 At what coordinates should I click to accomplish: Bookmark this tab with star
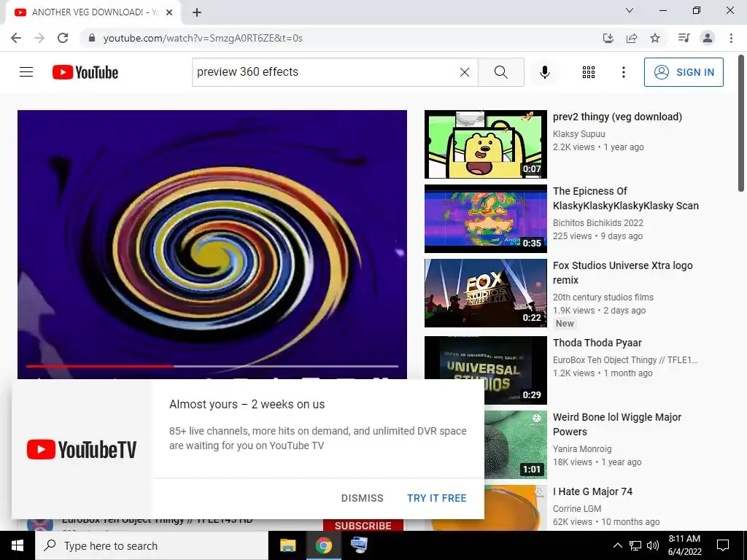pyautogui.click(x=655, y=38)
